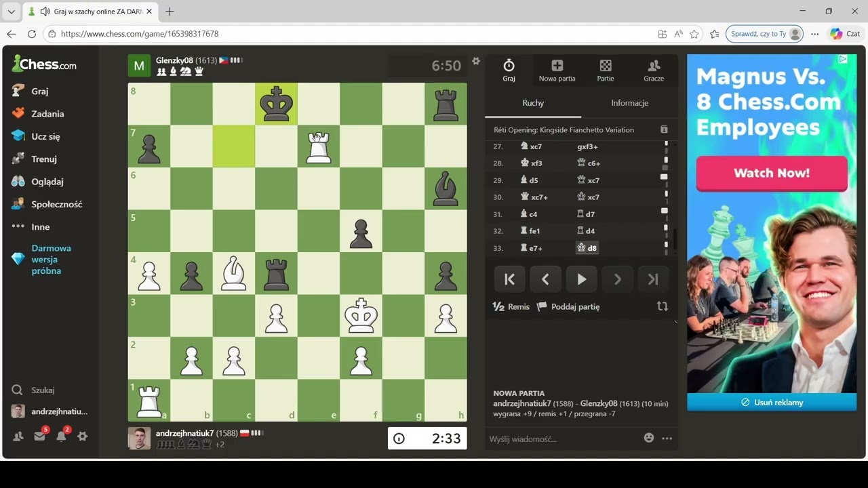Open new browser tab
This screenshot has height=488, width=868.
tap(170, 12)
